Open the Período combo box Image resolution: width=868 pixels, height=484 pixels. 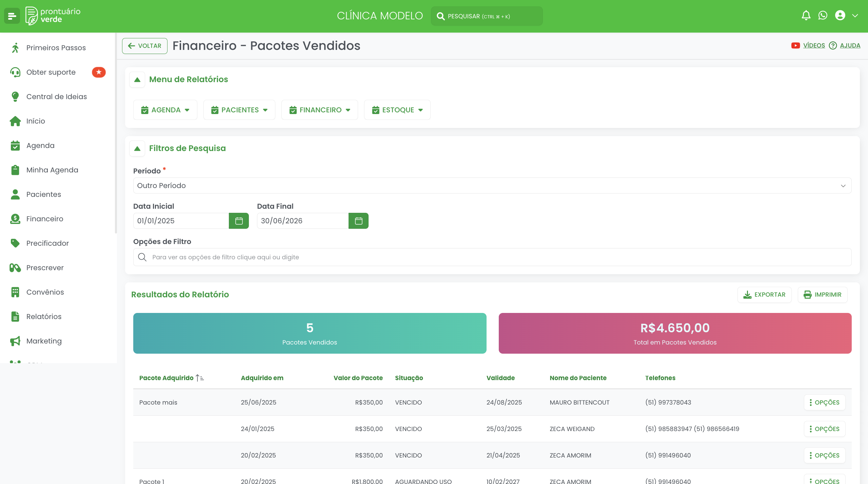492,186
